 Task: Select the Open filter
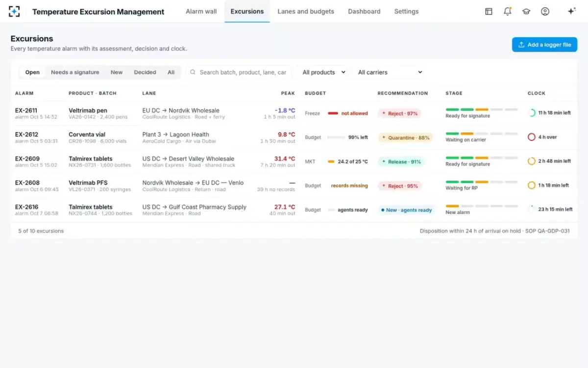[x=32, y=72]
